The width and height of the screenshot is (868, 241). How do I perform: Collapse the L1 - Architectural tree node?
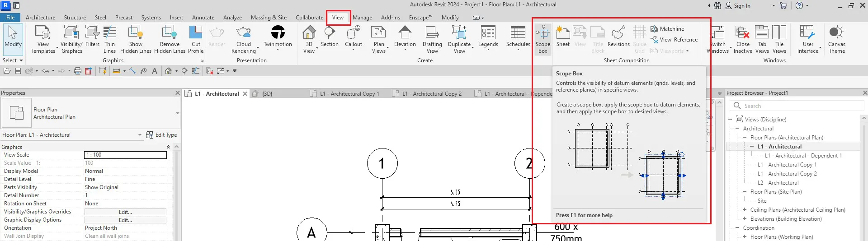coord(752,147)
